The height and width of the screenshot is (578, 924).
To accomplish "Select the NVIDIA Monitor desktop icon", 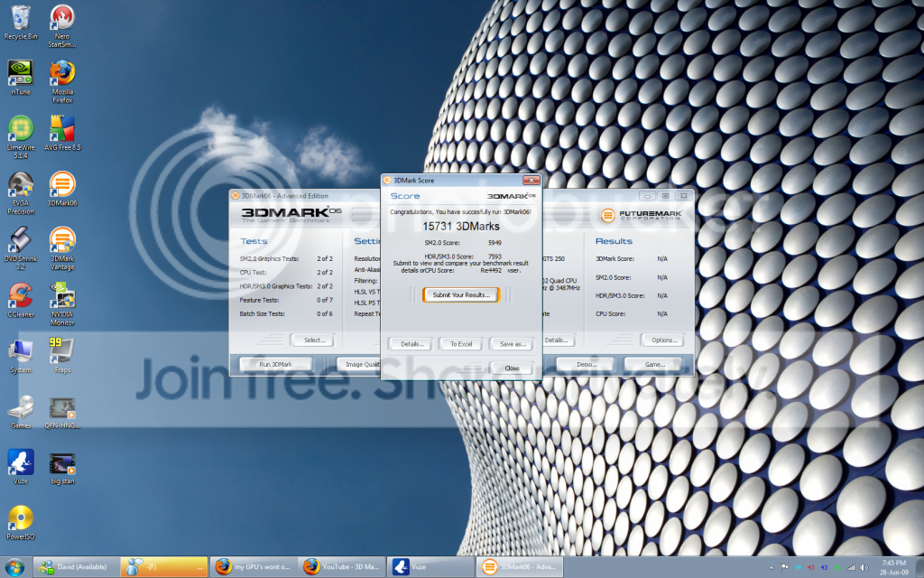I will coord(61,297).
